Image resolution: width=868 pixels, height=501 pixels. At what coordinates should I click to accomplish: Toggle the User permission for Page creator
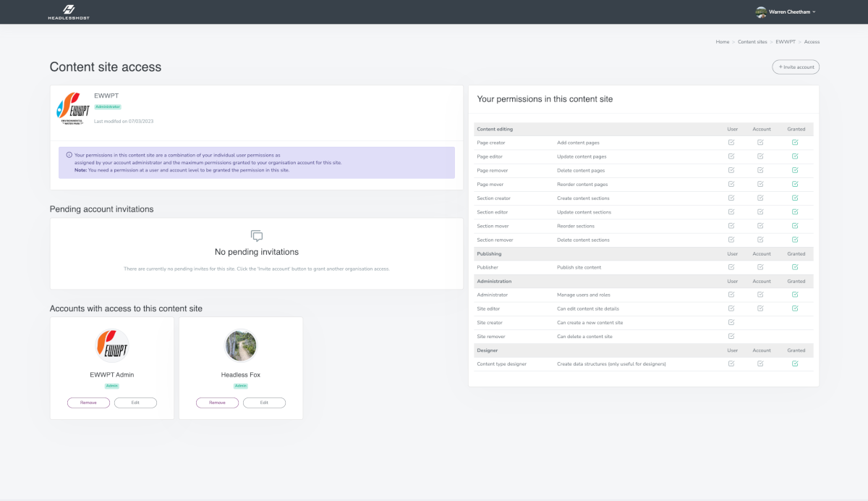click(731, 143)
